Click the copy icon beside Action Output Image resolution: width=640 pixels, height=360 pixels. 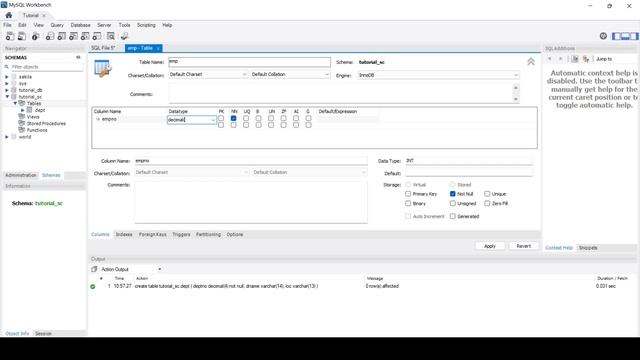pyautogui.click(x=94, y=269)
